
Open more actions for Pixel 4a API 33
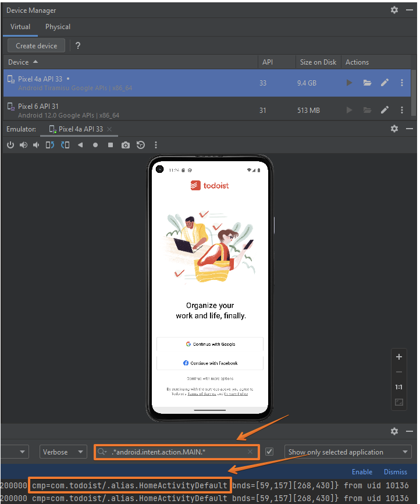(x=402, y=83)
